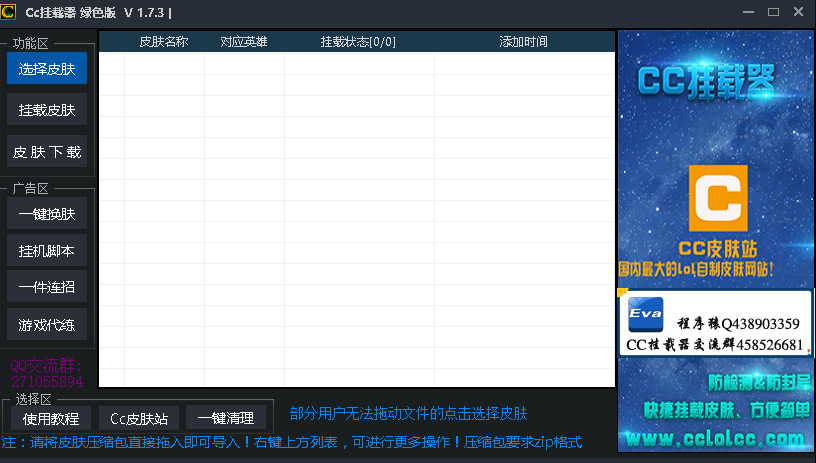Click the blue hint 部分用户无法拖动文件 text

(409, 414)
